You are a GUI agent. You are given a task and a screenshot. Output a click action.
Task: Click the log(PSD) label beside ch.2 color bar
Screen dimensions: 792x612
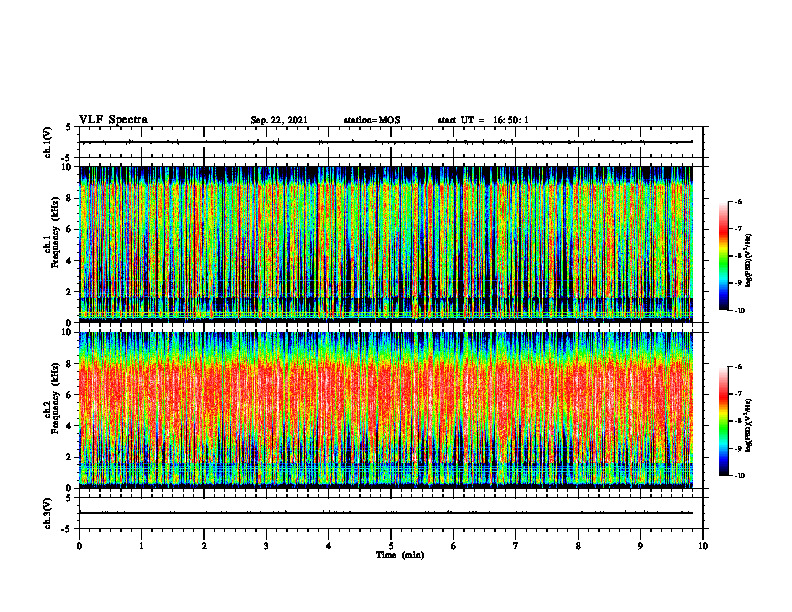[748, 425]
